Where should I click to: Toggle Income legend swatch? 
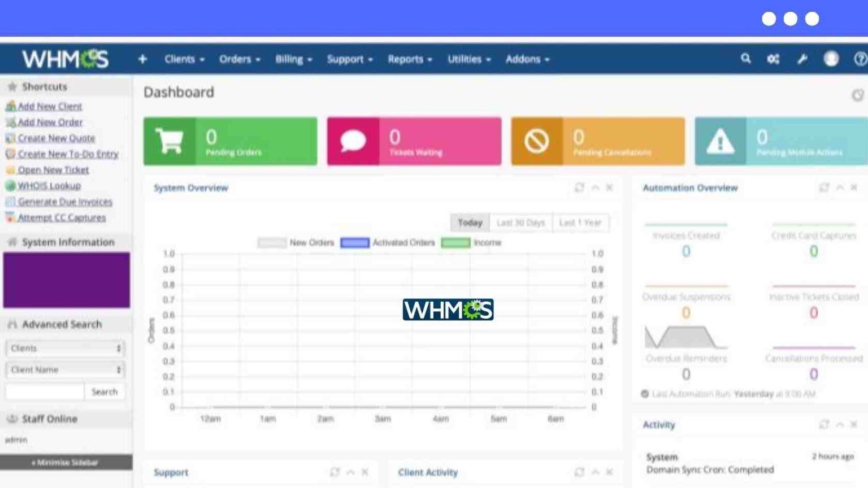point(455,242)
